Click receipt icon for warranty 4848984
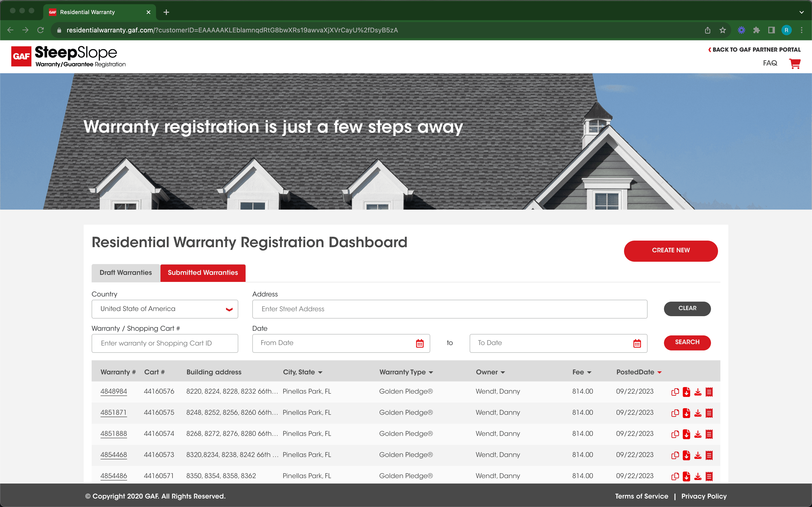The width and height of the screenshot is (812, 507). [x=709, y=392]
